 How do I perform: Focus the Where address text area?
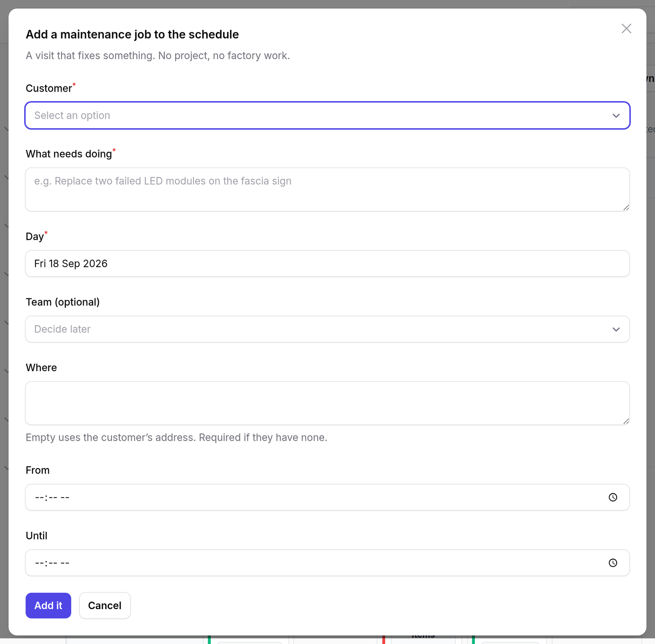coord(327,403)
